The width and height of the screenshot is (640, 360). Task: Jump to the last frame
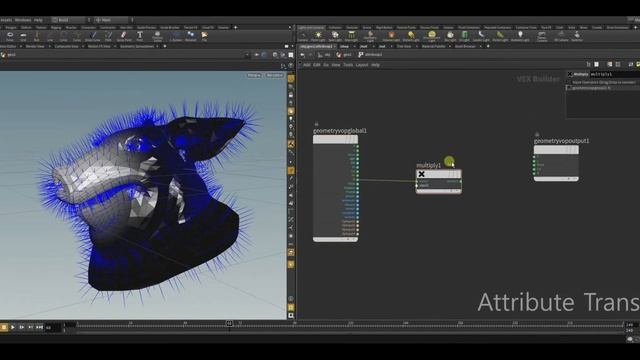(39, 327)
